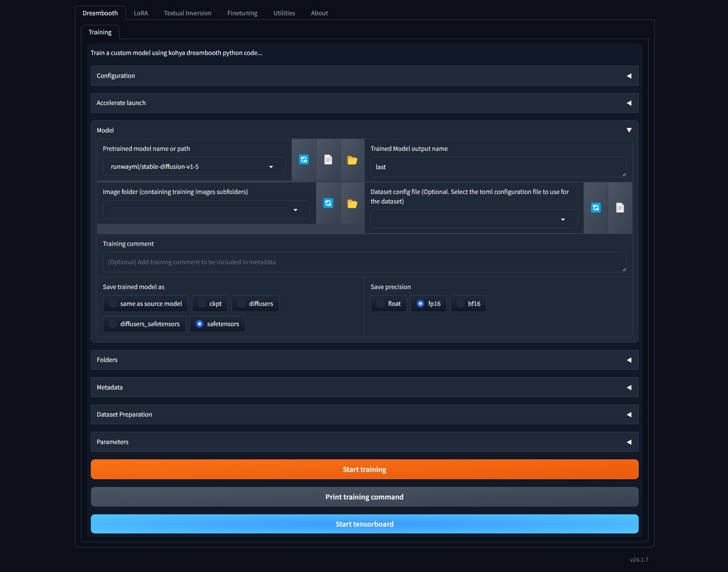Set save precision to float
The image size is (728, 572).
point(388,304)
